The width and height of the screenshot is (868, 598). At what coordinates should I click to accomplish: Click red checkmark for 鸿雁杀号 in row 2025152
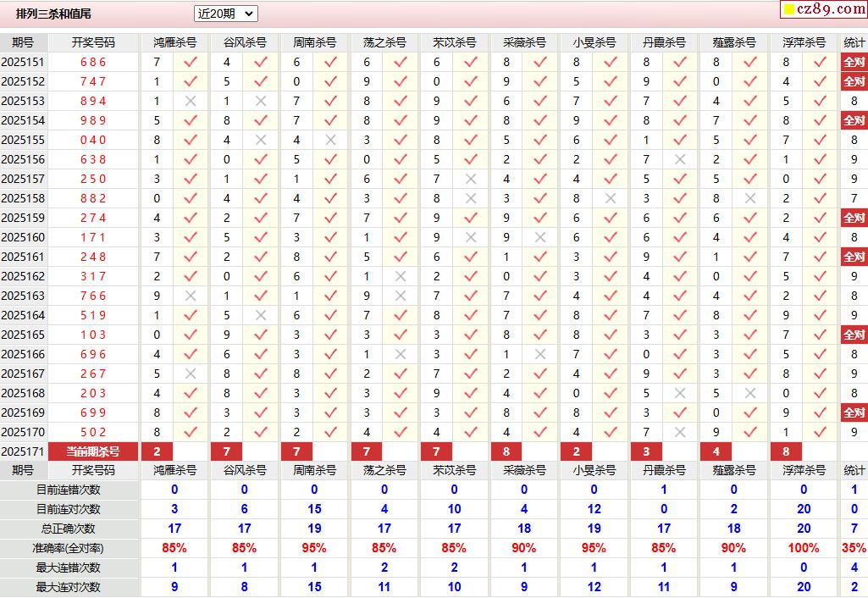pos(191,81)
